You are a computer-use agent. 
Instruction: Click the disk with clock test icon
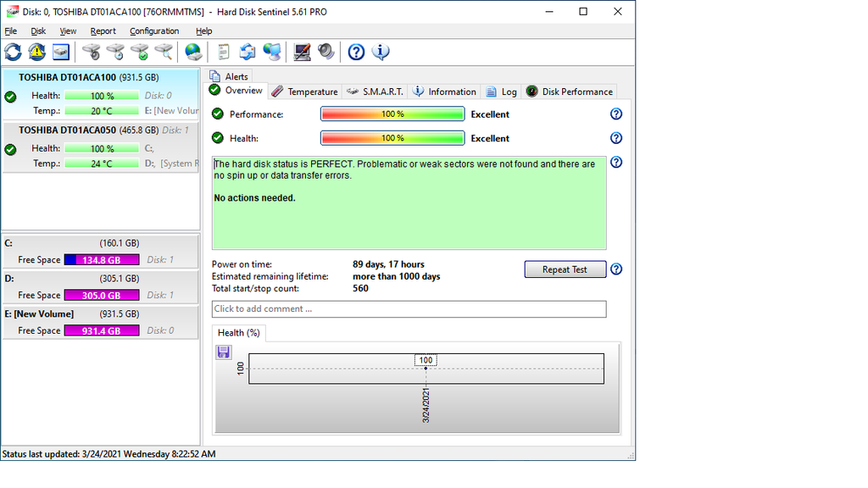115,52
